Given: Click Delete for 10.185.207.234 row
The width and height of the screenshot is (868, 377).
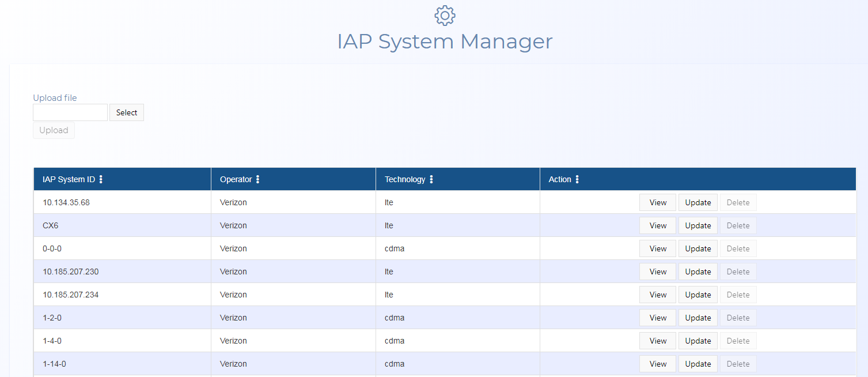Looking at the screenshot, I should pyautogui.click(x=738, y=295).
